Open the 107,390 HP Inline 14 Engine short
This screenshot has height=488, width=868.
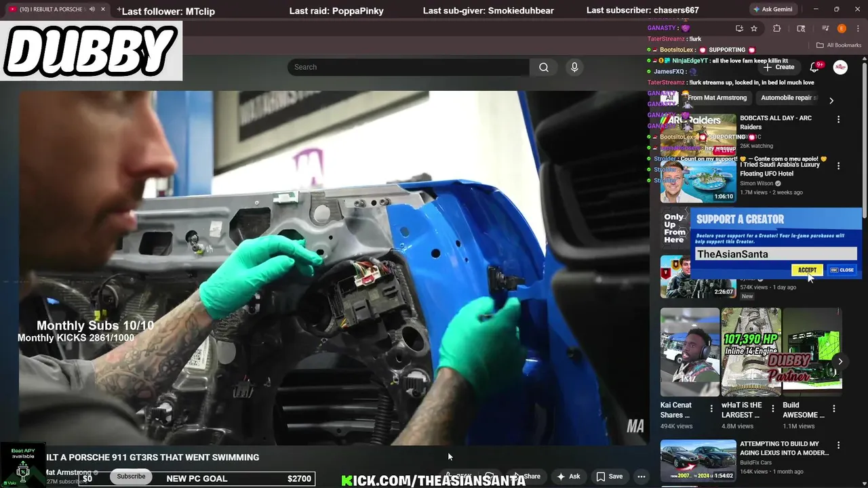(751, 352)
